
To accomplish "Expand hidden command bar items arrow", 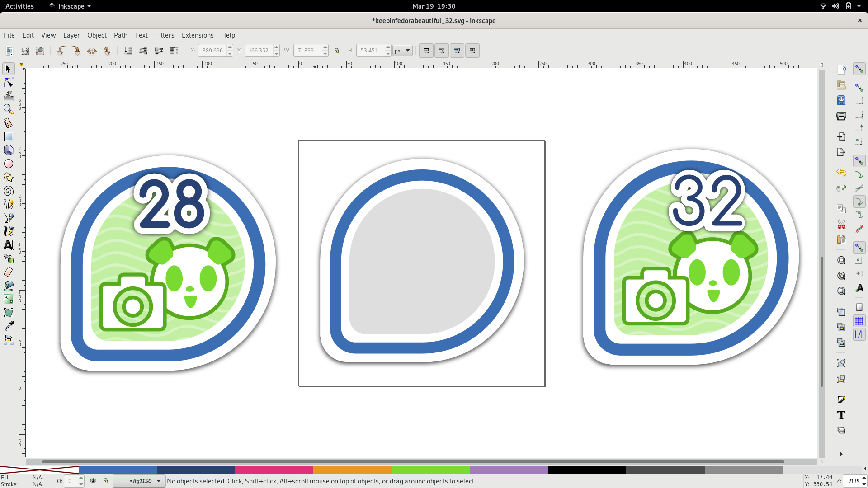I will [x=841, y=454].
